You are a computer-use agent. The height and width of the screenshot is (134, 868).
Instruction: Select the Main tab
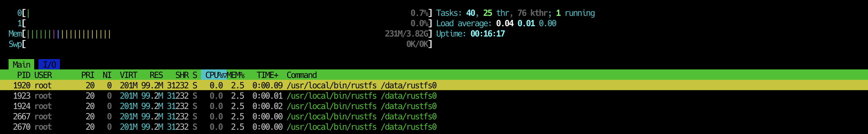pyautogui.click(x=21, y=65)
